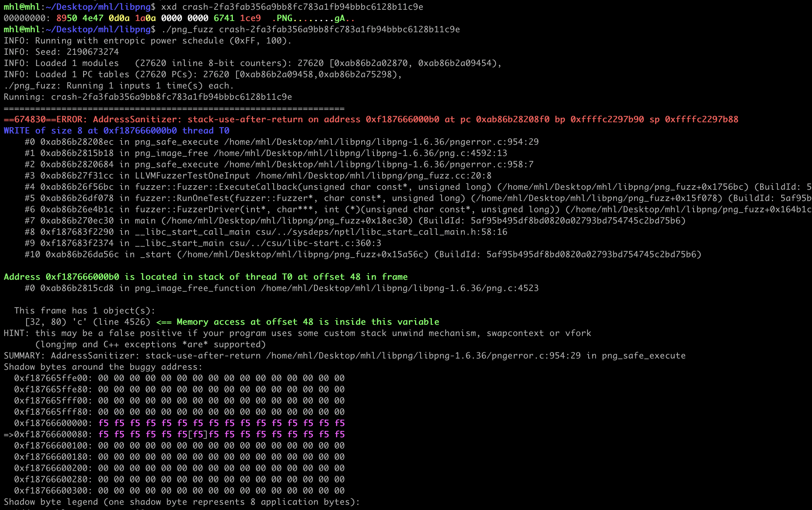Click the HINT false positive line
This screenshot has width=812, height=510.
[x=297, y=333]
